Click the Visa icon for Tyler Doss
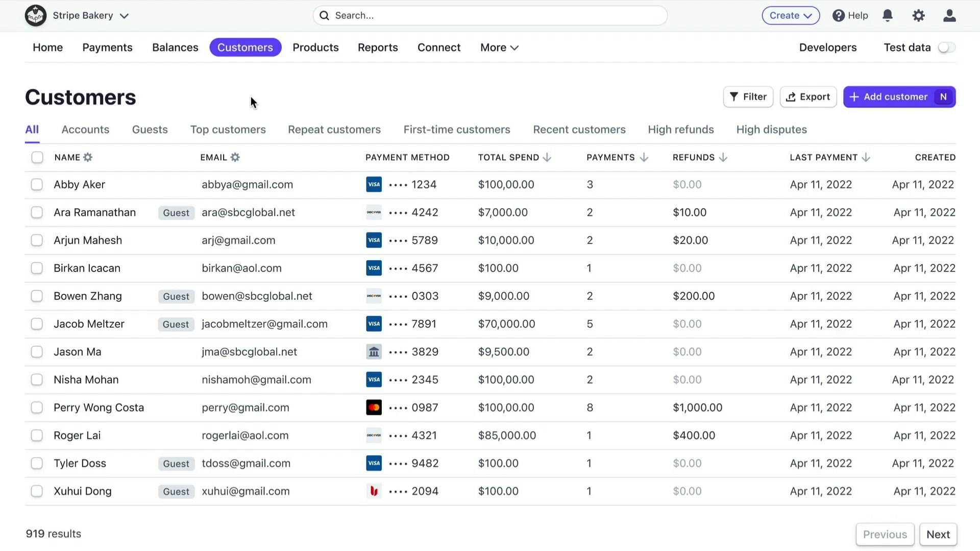 coord(374,463)
